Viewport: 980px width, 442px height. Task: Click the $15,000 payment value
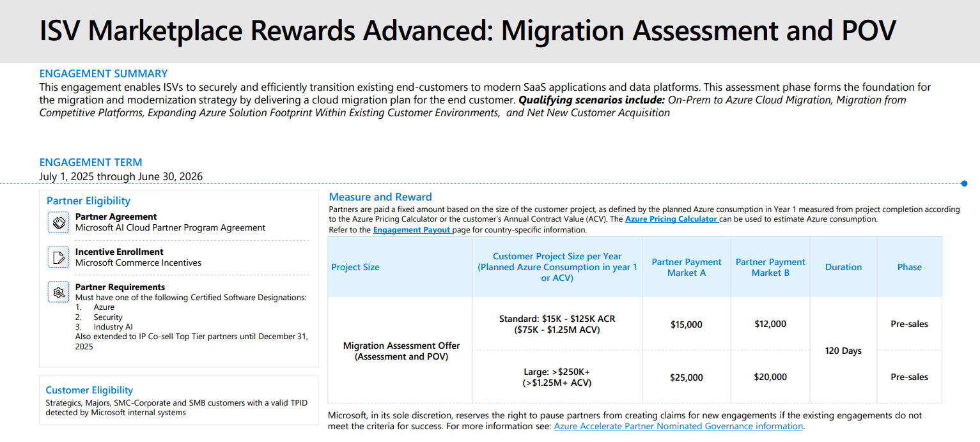point(687,324)
